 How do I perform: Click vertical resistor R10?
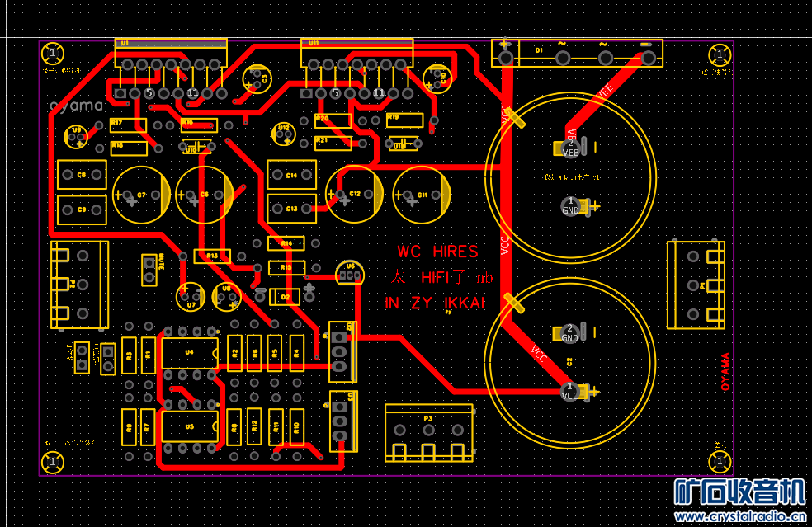297,427
